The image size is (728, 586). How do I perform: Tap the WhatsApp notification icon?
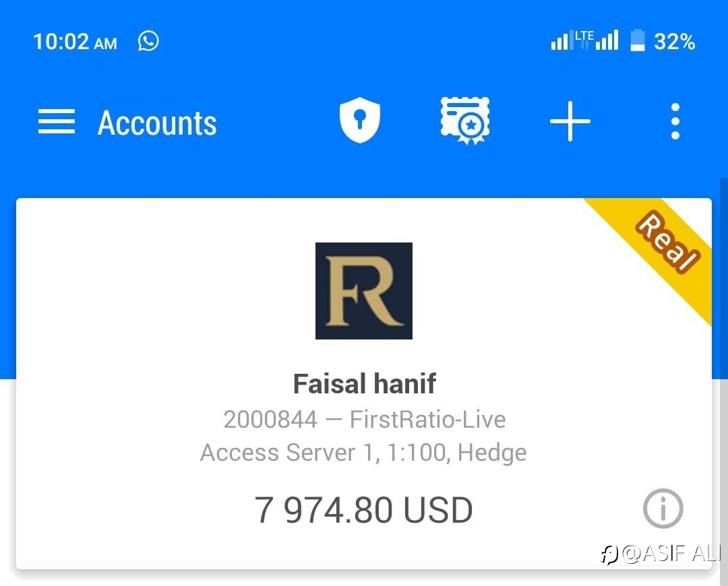click(x=148, y=41)
